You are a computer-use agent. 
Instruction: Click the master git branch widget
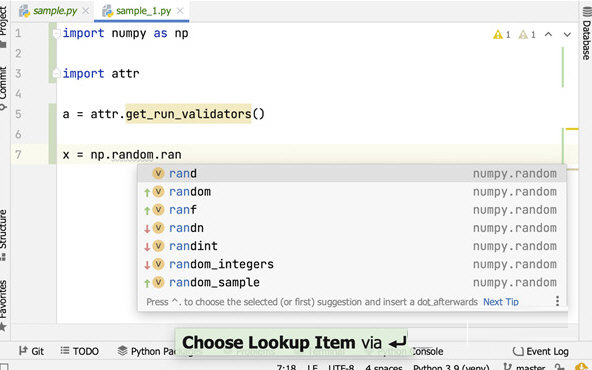pos(525,367)
